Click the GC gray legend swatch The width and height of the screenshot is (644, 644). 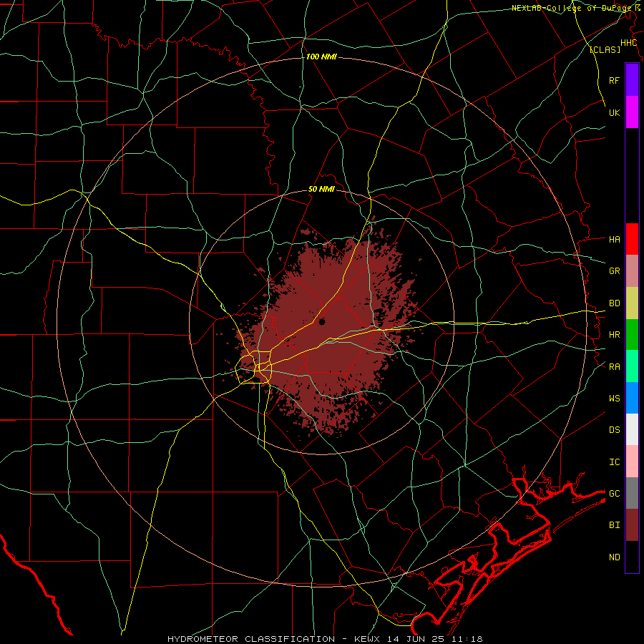coord(632,493)
